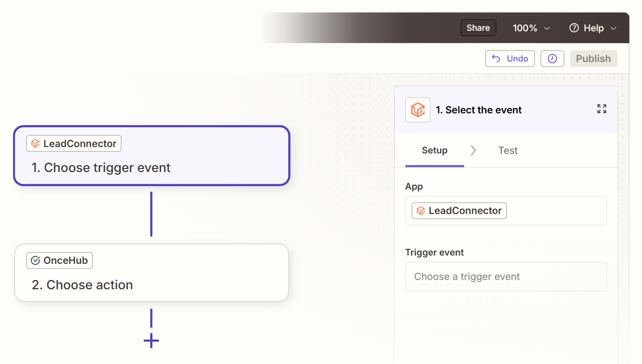Click the Publish button
This screenshot has width=642, height=364.
click(x=594, y=59)
